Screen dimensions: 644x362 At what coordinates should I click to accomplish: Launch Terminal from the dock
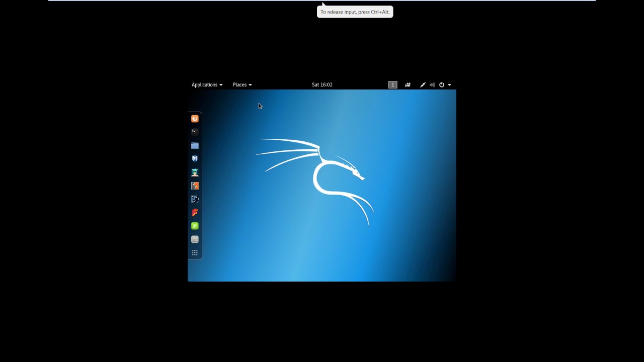pyautogui.click(x=195, y=132)
